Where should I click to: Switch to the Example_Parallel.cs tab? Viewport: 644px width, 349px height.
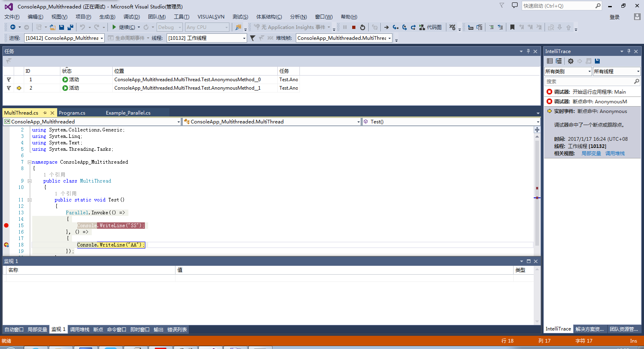pos(128,113)
